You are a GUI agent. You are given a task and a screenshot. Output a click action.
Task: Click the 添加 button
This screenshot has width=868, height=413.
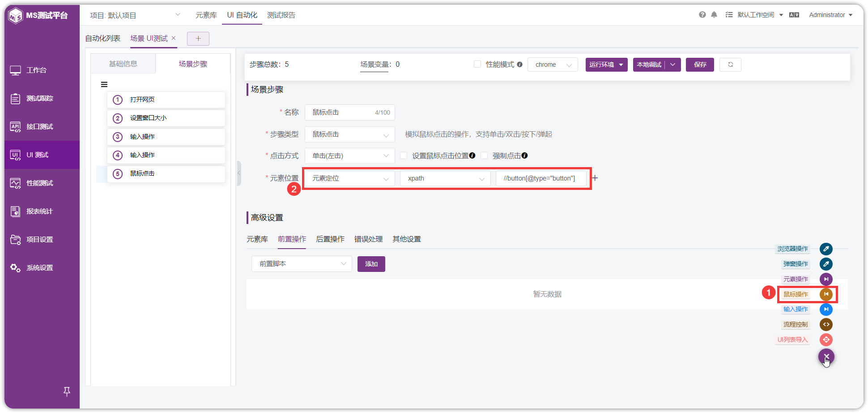tap(371, 264)
